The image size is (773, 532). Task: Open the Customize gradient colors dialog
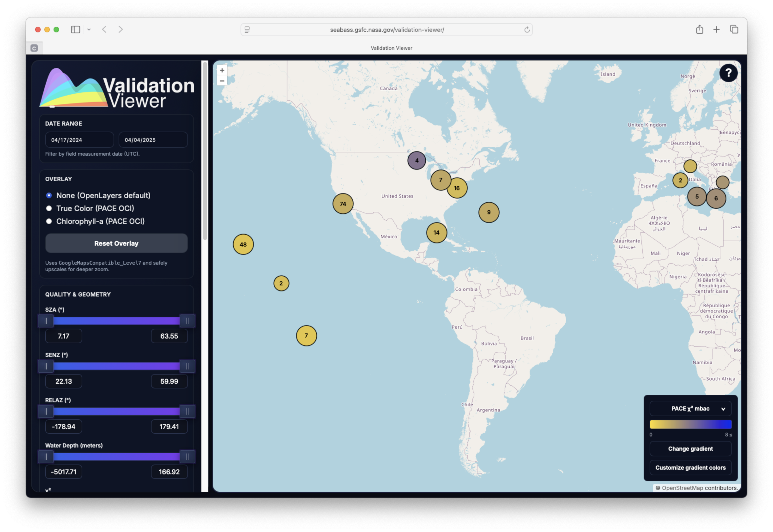click(x=690, y=467)
